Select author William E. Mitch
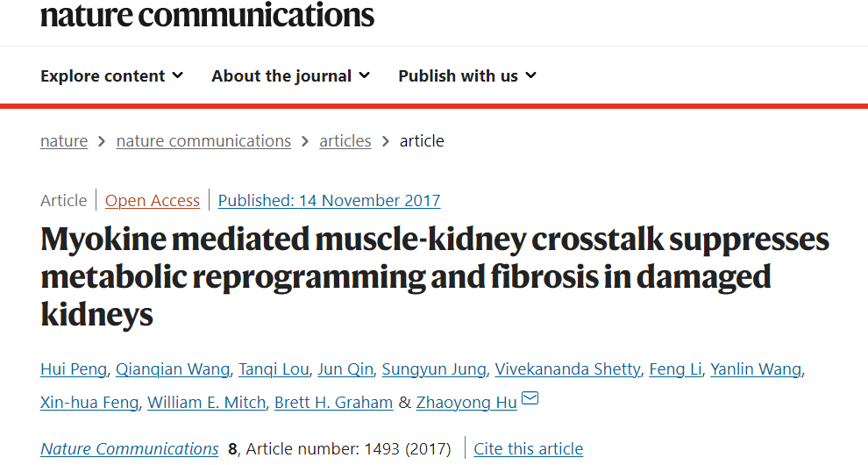This screenshot has width=868, height=465. point(206,403)
